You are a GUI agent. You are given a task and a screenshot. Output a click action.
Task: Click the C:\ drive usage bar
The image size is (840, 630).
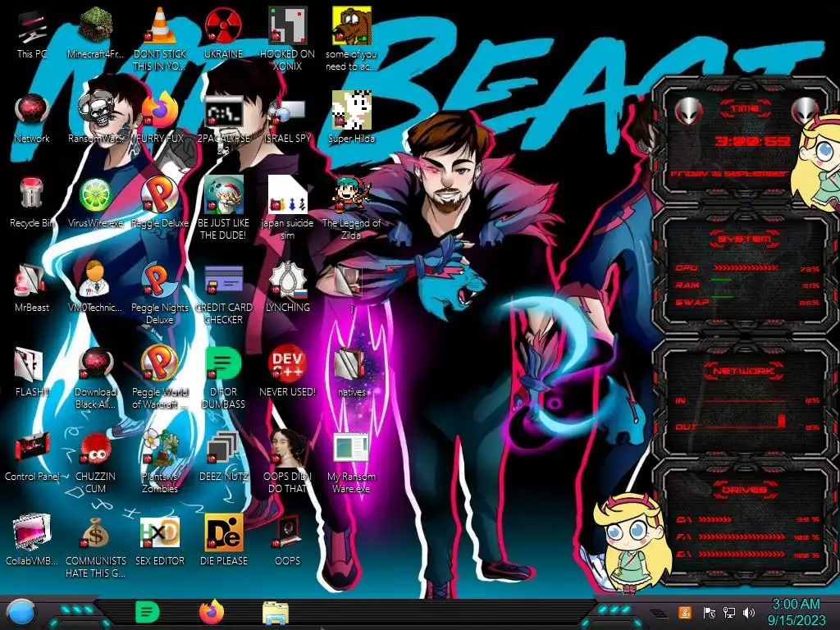pyautogui.click(x=714, y=519)
